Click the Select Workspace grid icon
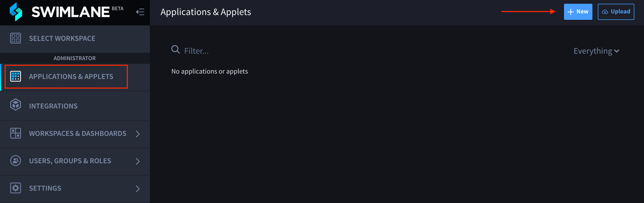This screenshot has width=644, height=203. 15,38
